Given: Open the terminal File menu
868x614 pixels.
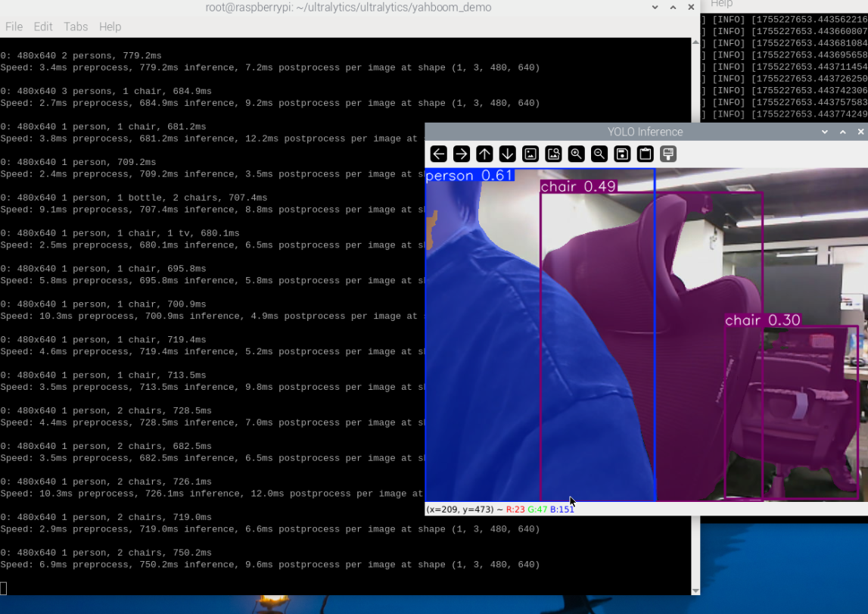Looking at the screenshot, I should point(14,26).
